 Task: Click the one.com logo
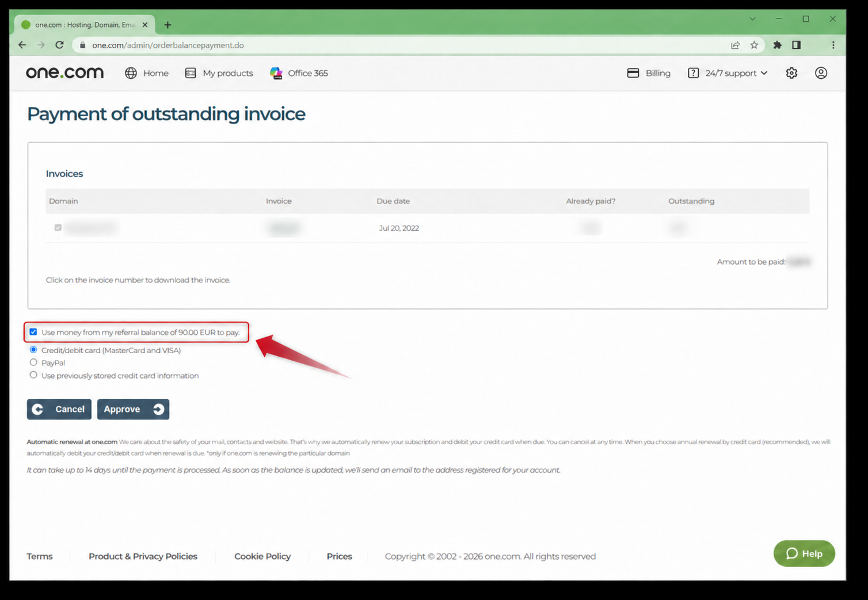tap(64, 72)
